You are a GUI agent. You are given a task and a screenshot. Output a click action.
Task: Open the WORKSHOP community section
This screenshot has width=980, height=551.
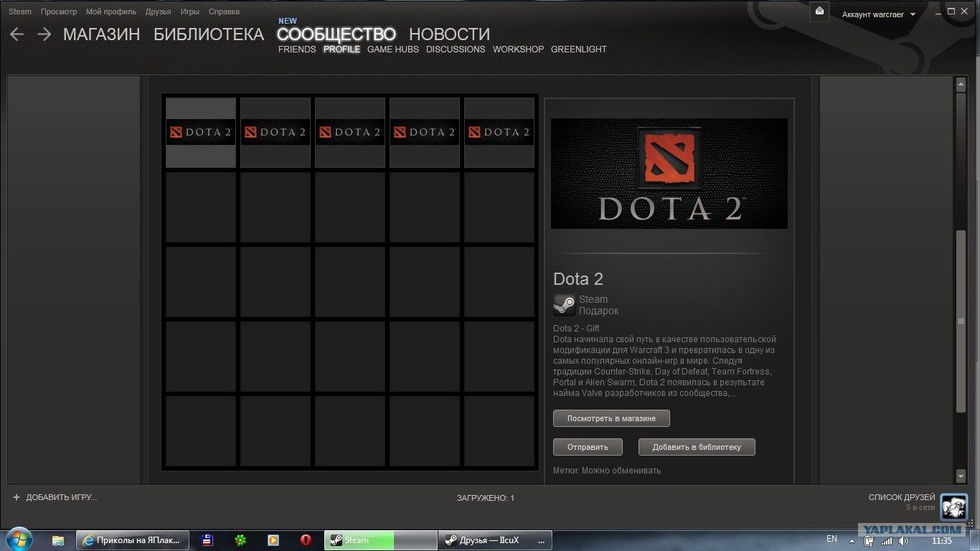[518, 50]
